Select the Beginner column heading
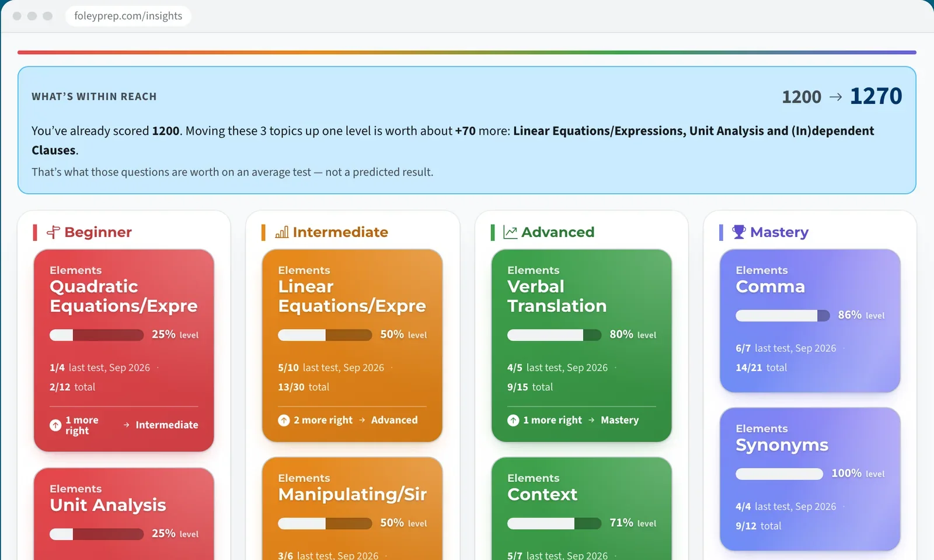 click(98, 232)
